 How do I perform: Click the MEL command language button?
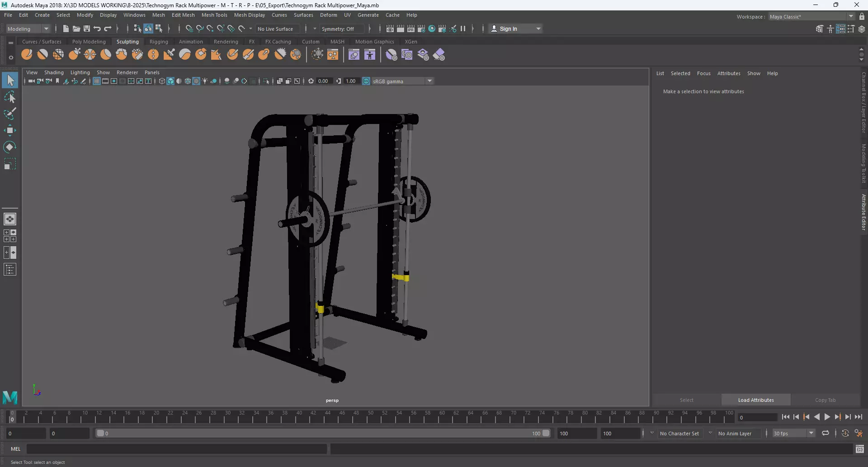point(16,449)
